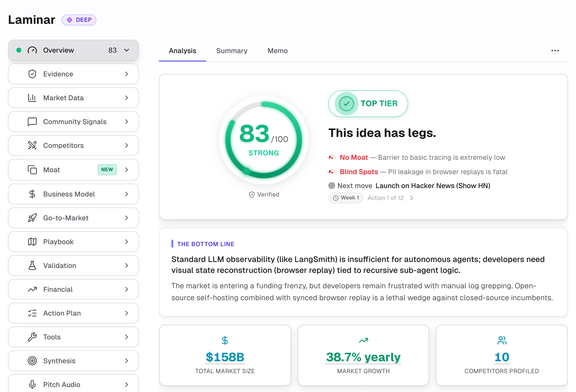Click the TOP TIER badge
The image size is (576, 392).
click(x=368, y=104)
